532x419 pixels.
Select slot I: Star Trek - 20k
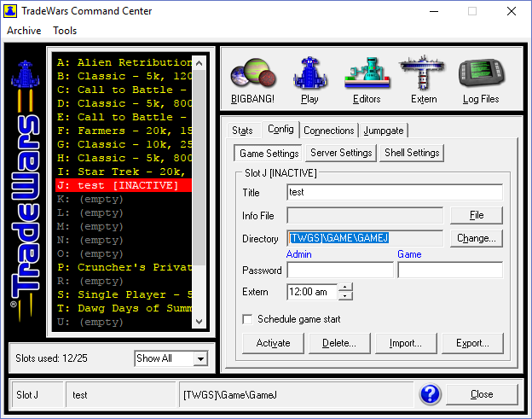pyautogui.click(x=124, y=172)
